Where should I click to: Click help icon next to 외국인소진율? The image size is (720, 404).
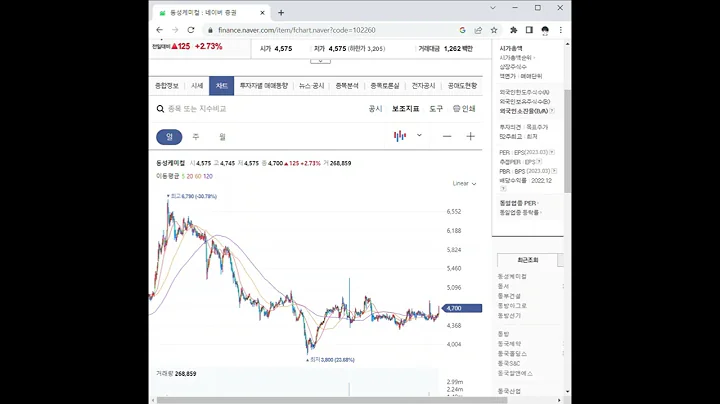click(552, 111)
